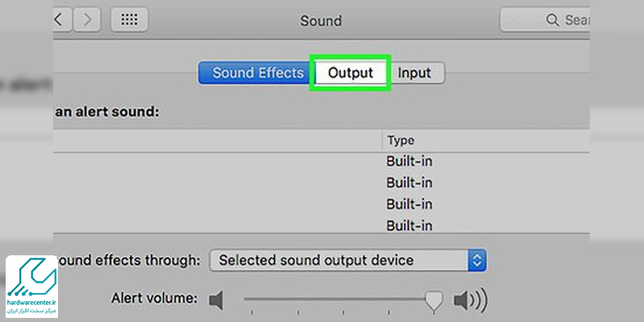Focus the Search field in the toolbar
Image resolution: width=644 pixels, height=322 pixels.
coord(545,19)
